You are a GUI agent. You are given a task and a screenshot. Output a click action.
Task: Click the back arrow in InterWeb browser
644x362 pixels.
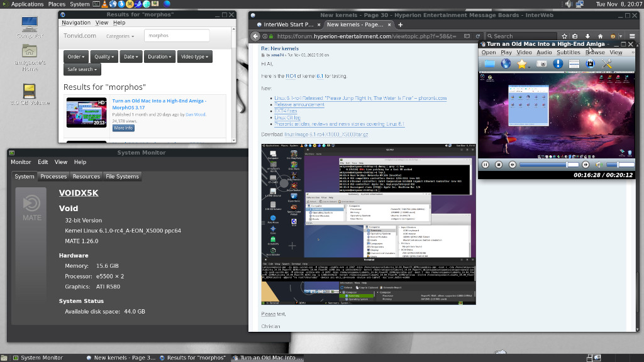pos(255,36)
